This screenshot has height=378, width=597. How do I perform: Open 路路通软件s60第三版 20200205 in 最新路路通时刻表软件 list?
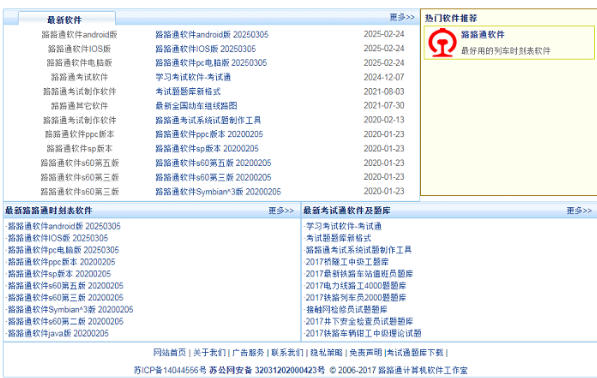65,298
